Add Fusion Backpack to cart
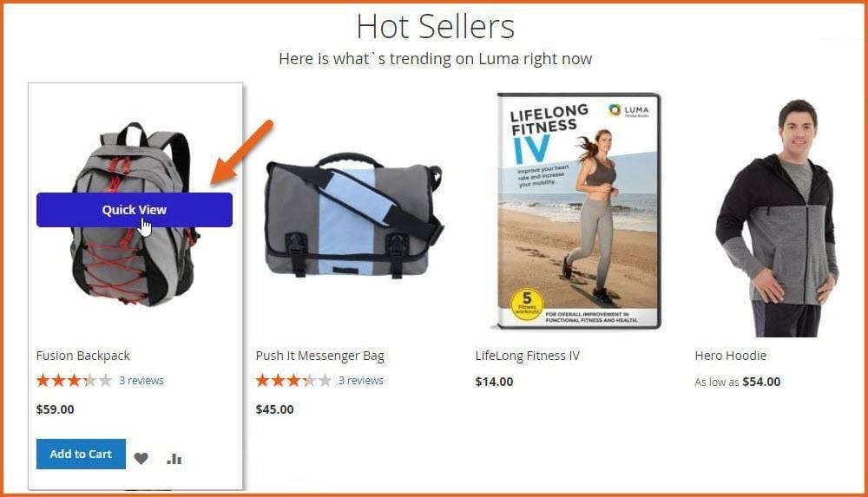 pos(81,454)
